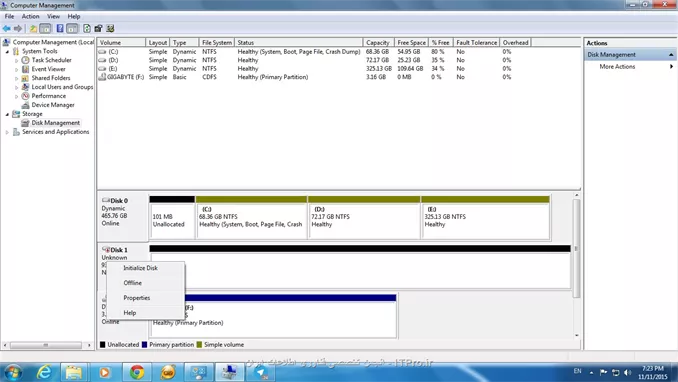This screenshot has width=678, height=382.
Task: Click the EN language indicator in the tray
Action: pos(577,371)
